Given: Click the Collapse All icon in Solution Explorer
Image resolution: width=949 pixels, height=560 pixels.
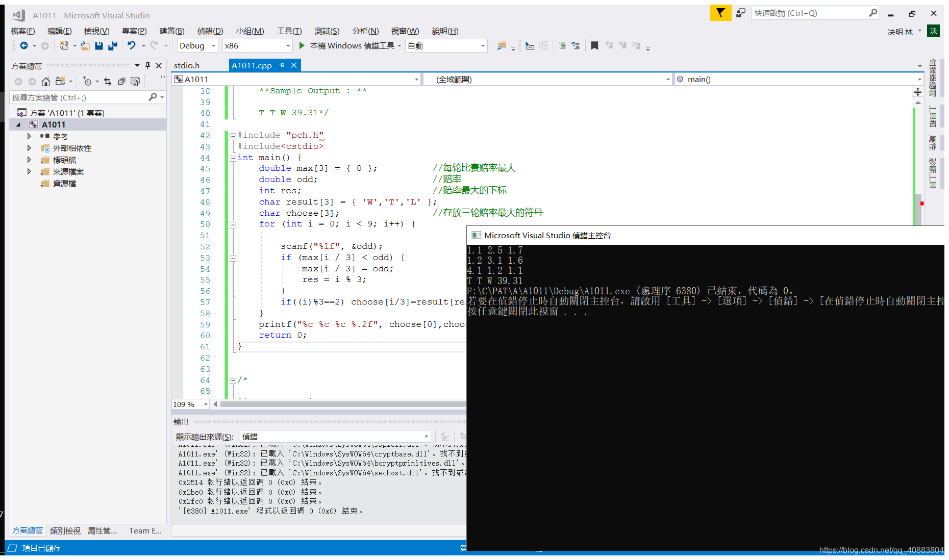Looking at the screenshot, I should (121, 82).
